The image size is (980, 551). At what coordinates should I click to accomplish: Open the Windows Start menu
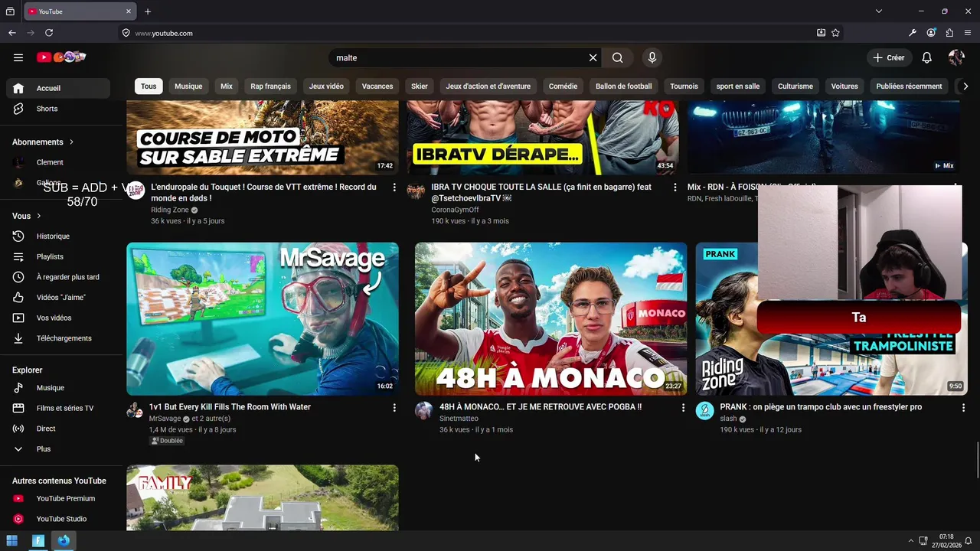(12, 540)
